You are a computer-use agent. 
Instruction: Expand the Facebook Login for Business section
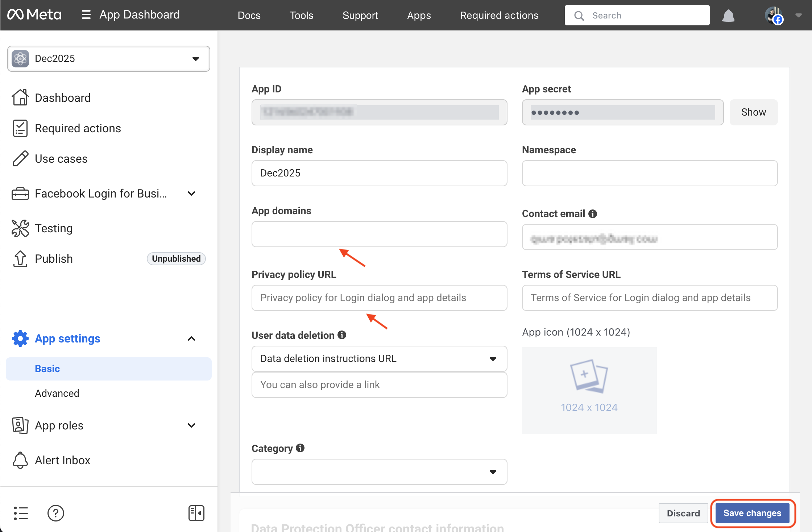(x=191, y=194)
